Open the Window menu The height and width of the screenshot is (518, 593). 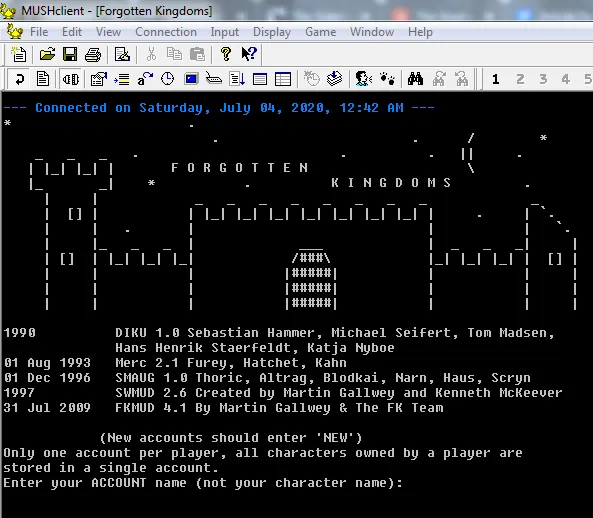(372, 32)
